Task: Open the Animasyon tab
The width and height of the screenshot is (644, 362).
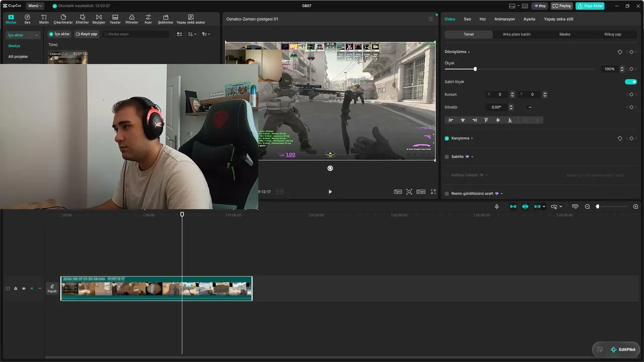Action: tap(505, 19)
